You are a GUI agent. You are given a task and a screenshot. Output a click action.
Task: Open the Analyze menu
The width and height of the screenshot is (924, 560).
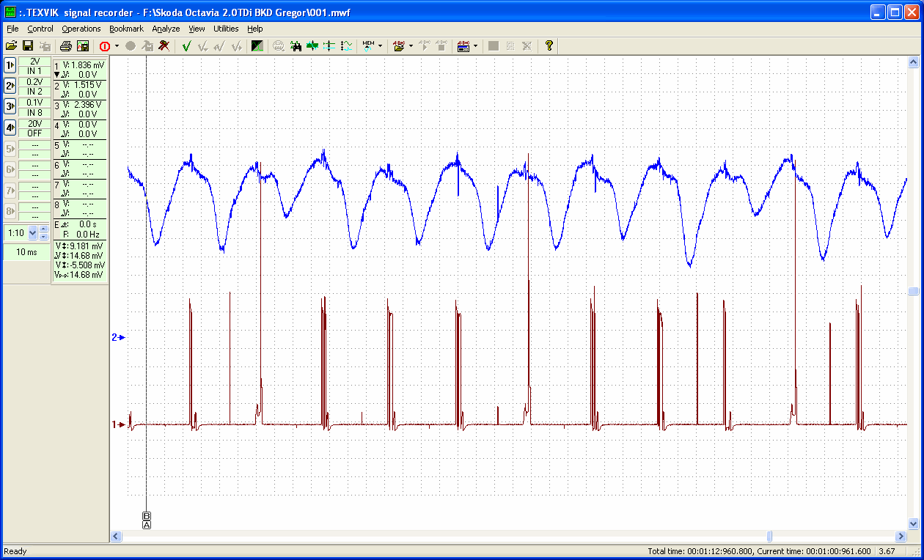click(166, 29)
